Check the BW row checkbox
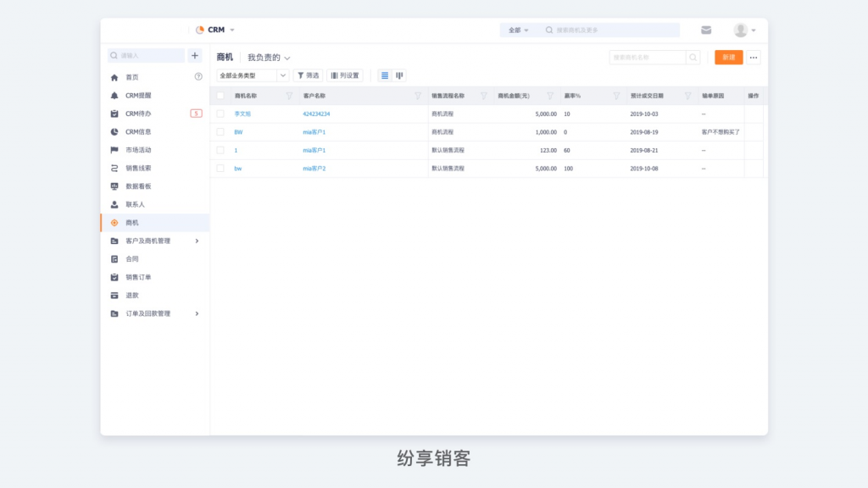 (220, 131)
